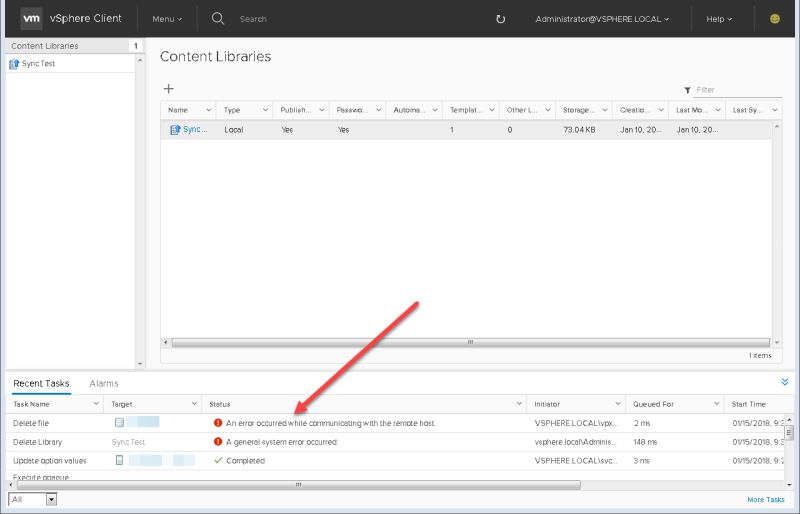
Task: Click the library table horizontal scrollbar
Action: [x=470, y=342]
